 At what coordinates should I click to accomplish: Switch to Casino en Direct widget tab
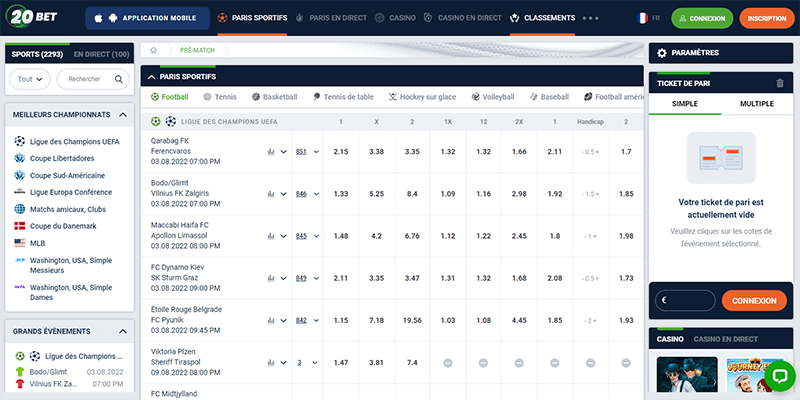click(726, 339)
